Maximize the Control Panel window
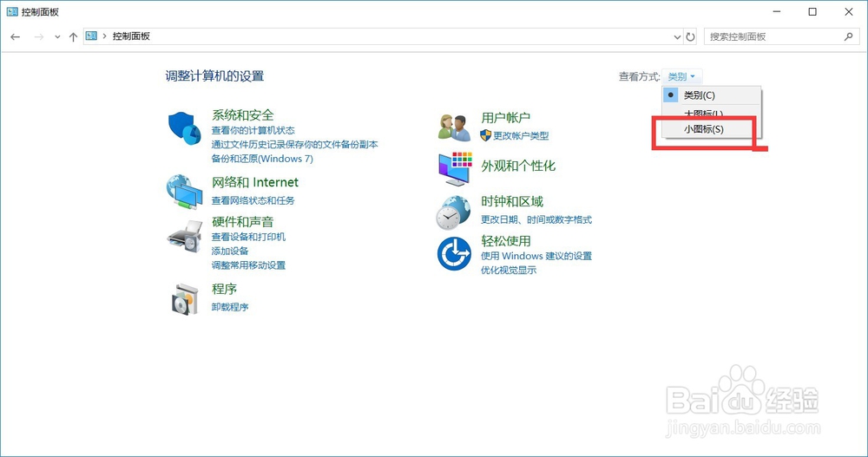This screenshot has height=457, width=868. tap(812, 11)
